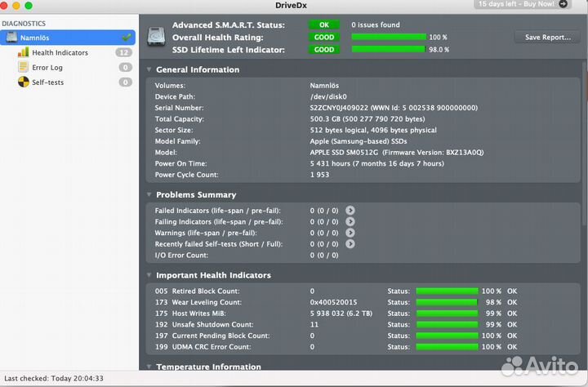Click the Sector Size 512 bytes logical value
Viewport: 588px width, 387px height.
tap(373, 130)
